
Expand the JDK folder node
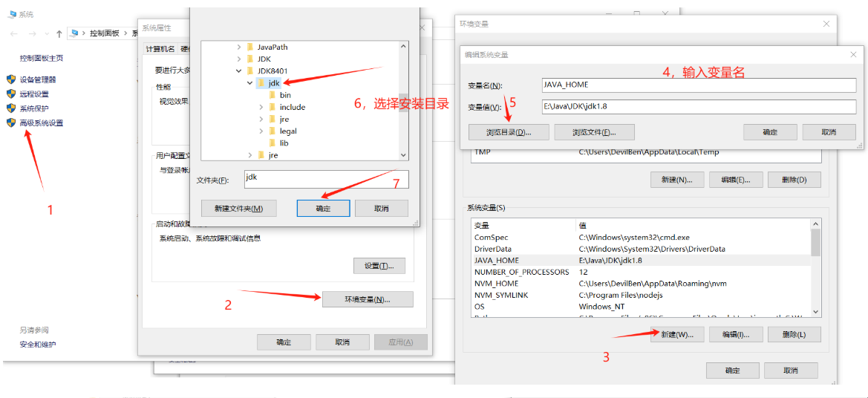click(239, 59)
